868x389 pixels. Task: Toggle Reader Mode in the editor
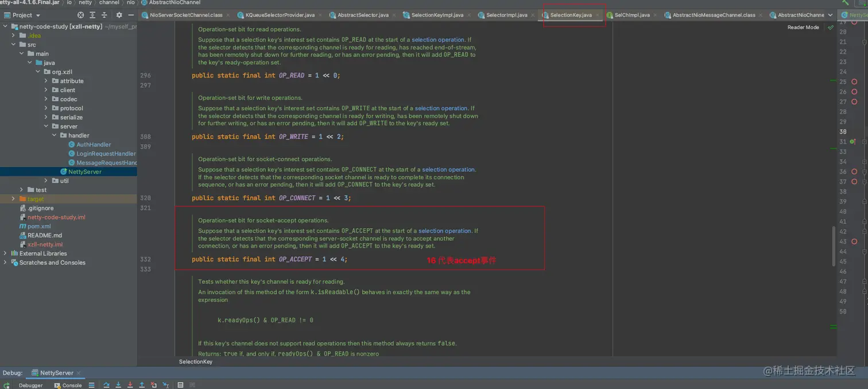click(x=803, y=27)
